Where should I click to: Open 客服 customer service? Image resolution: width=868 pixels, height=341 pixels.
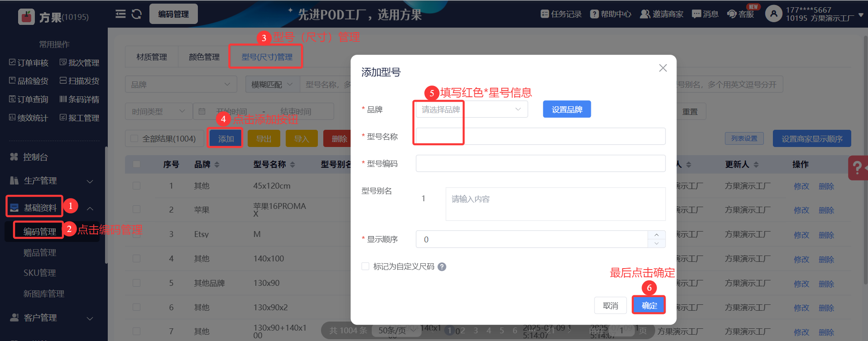point(740,14)
